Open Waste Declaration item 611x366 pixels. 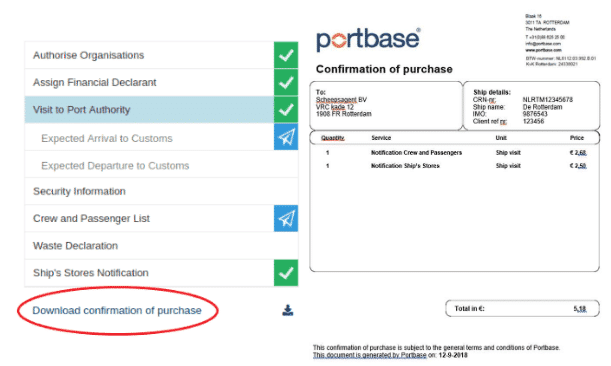click(161, 246)
